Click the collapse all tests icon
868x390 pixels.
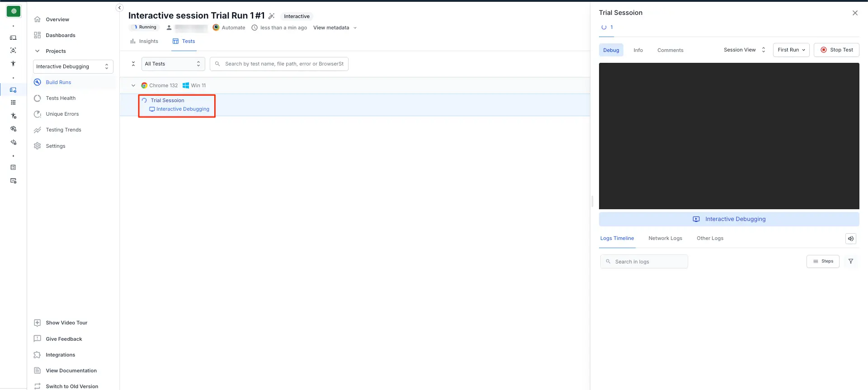(x=133, y=64)
